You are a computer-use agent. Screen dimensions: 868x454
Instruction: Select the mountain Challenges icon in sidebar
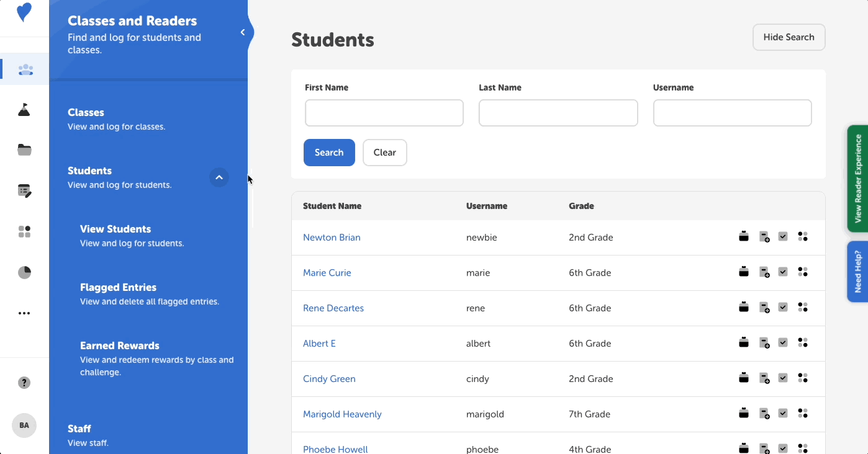click(24, 109)
